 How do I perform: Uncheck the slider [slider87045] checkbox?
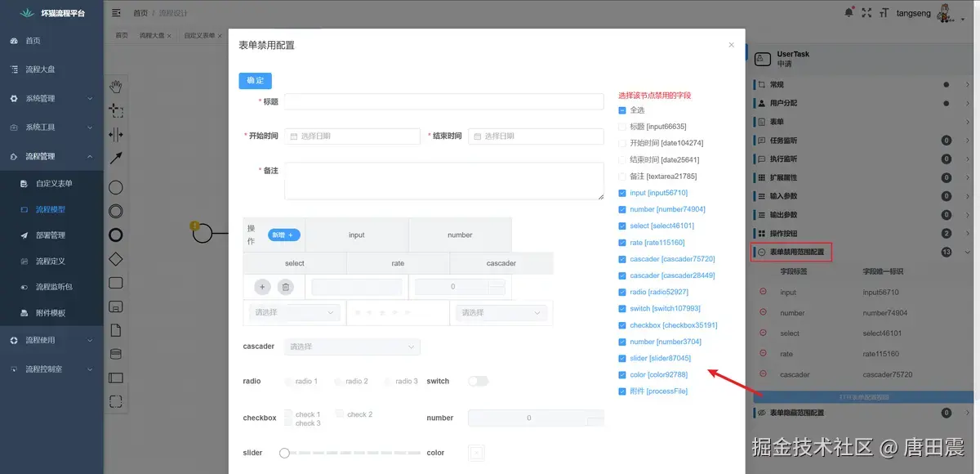point(622,358)
